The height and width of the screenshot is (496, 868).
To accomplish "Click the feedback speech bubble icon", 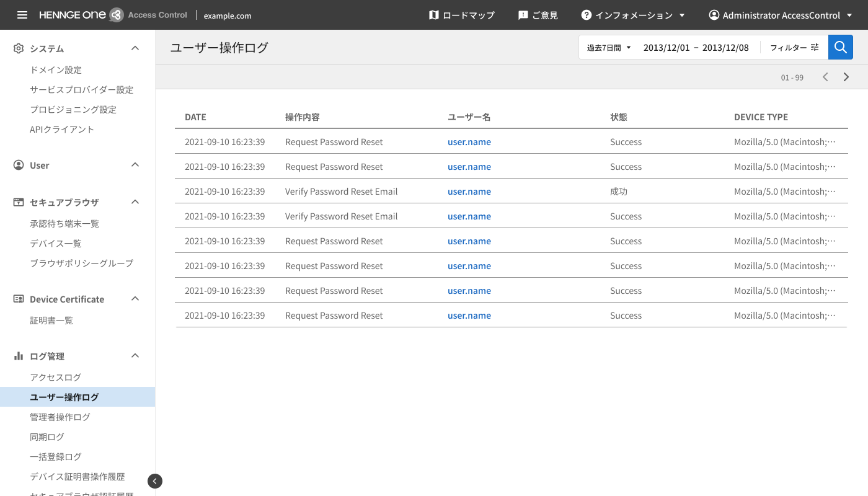I will [x=523, y=15].
